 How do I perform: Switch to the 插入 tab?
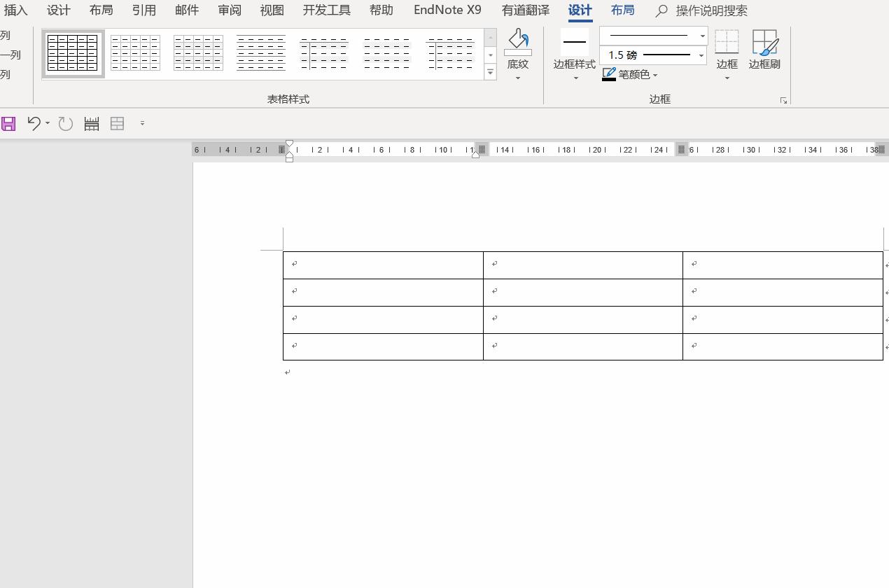(x=15, y=10)
